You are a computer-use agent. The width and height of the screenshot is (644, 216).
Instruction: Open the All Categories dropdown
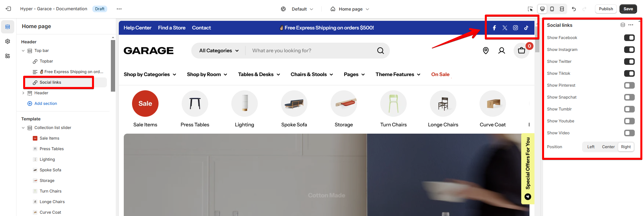[x=219, y=51]
